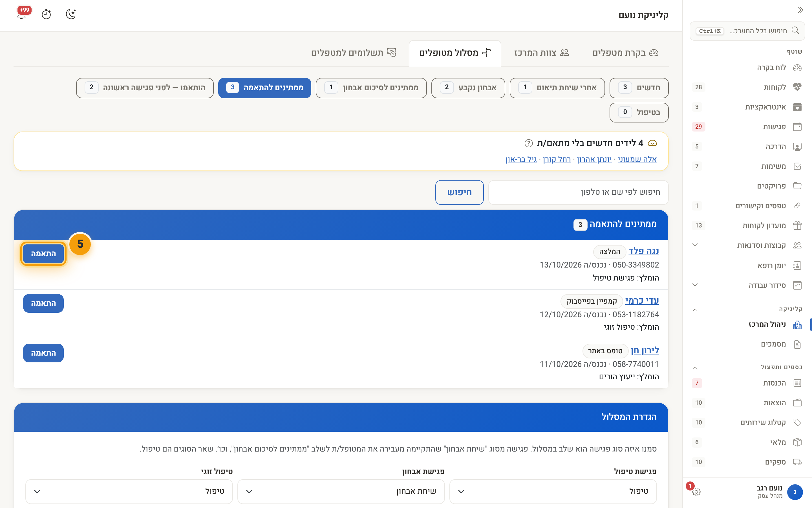Image resolution: width=812 pixels, height=508 pixels.
Task: Open לקוחות in the sidebar
Action: [747, 87]
